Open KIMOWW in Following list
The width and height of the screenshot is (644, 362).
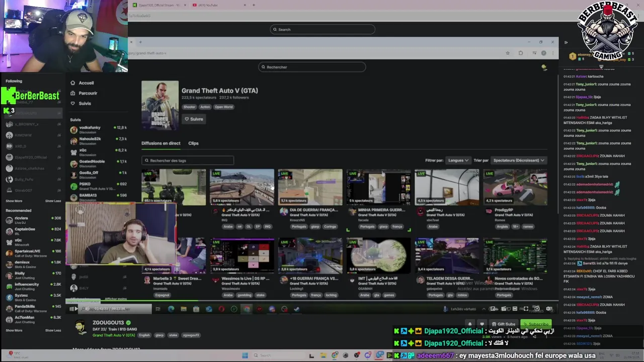(33, 135)
